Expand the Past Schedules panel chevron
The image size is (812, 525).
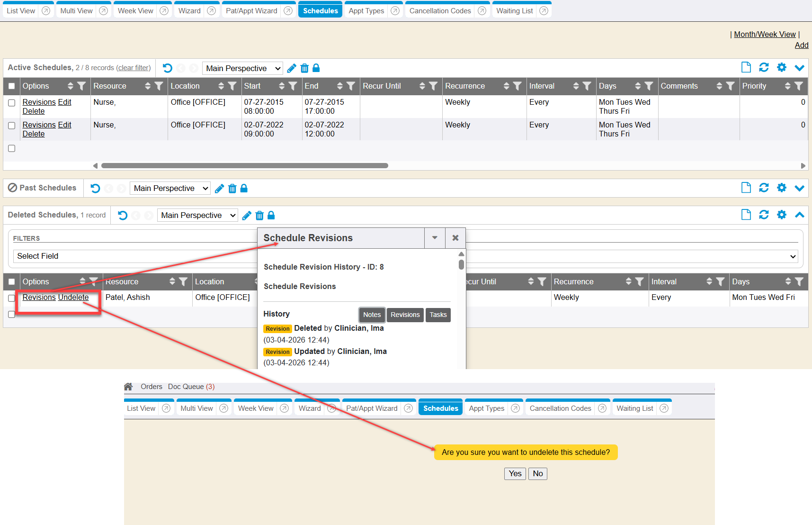pos(799,188)
